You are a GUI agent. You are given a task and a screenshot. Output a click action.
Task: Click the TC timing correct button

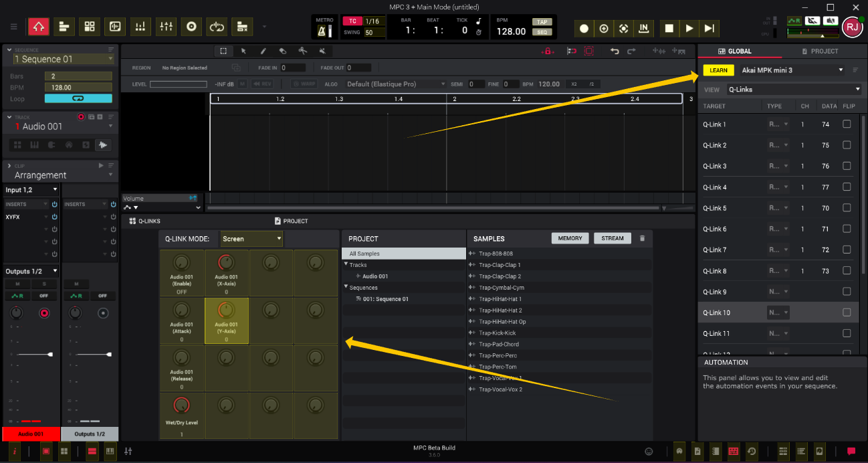pyautogui.click(x=352, y=21)
